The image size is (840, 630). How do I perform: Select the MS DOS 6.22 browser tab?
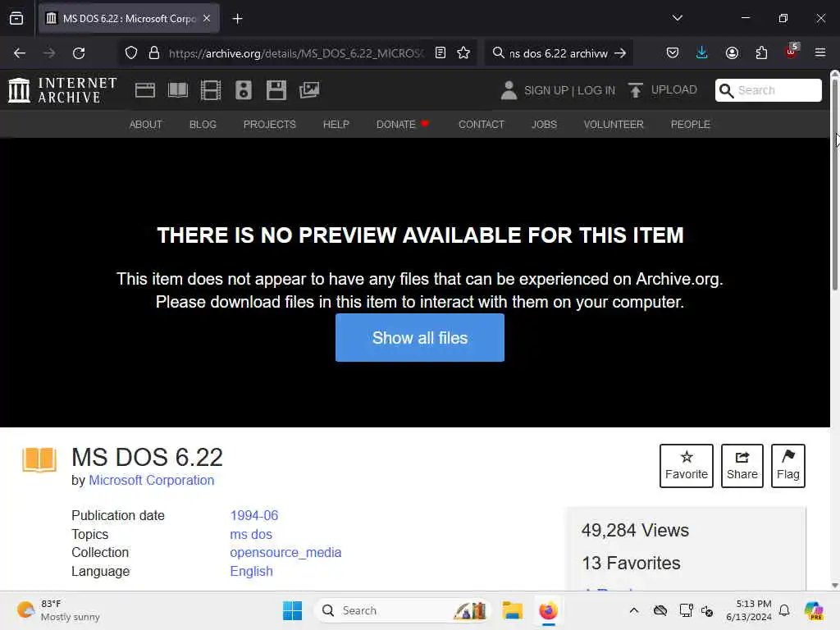tap(129, 19)
